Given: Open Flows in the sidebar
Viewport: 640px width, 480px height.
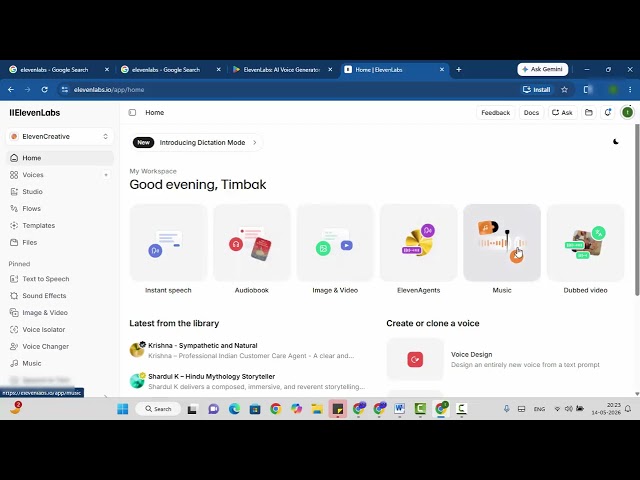Looking at the screenshot, I should click(x=60, y=209).
